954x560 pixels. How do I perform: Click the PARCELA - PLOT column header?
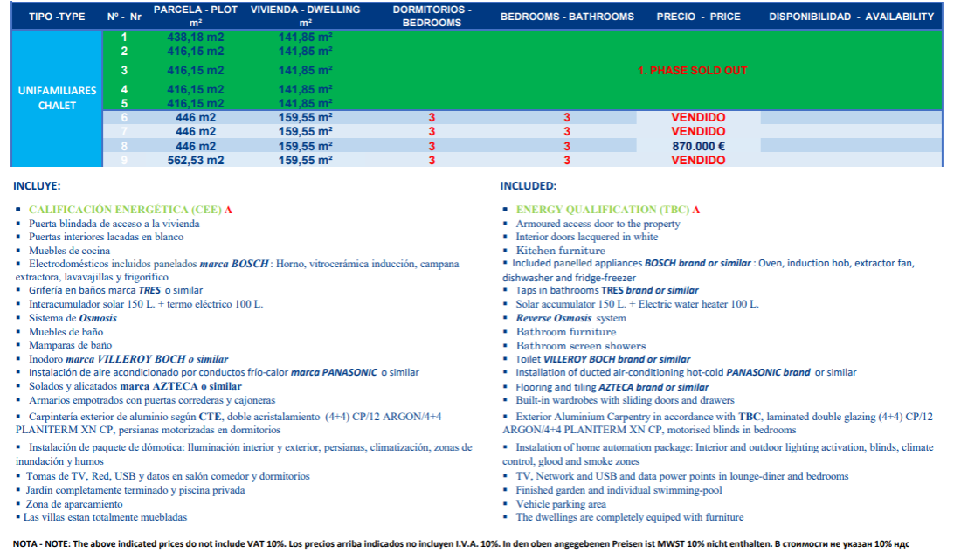195,16
